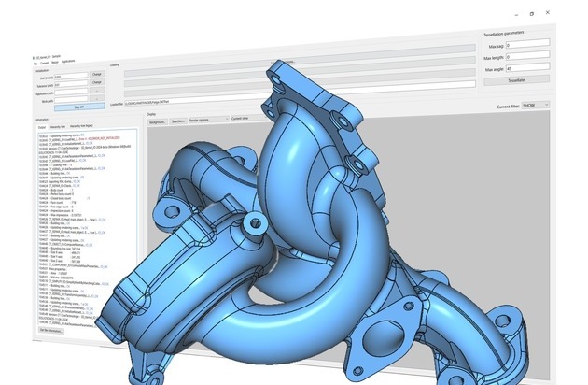Focus the Application path input field
This screenshot has width=588, height=385.
(71, 92)
